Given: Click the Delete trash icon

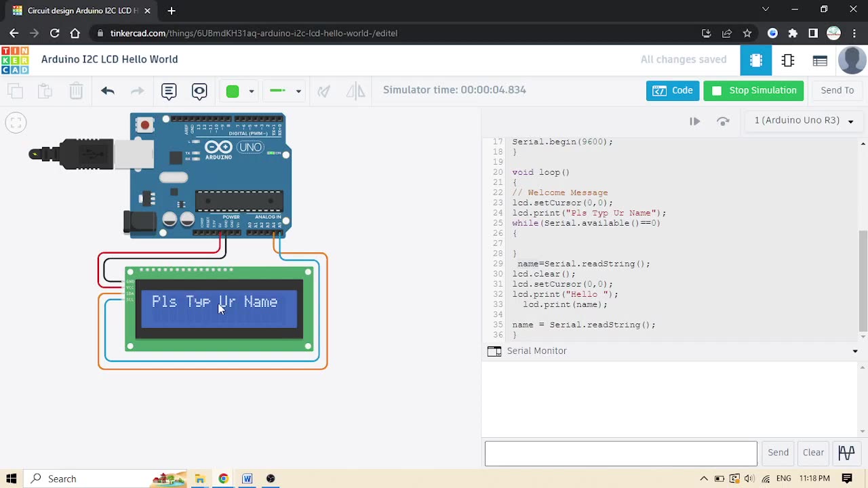Looking at the screenshot, I should pos(76,91).
